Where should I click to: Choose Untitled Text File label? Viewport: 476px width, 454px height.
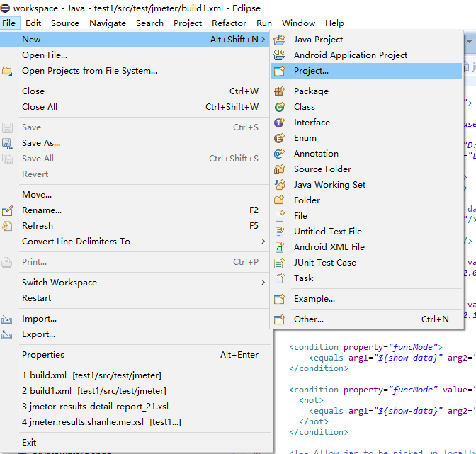(328, 231)
